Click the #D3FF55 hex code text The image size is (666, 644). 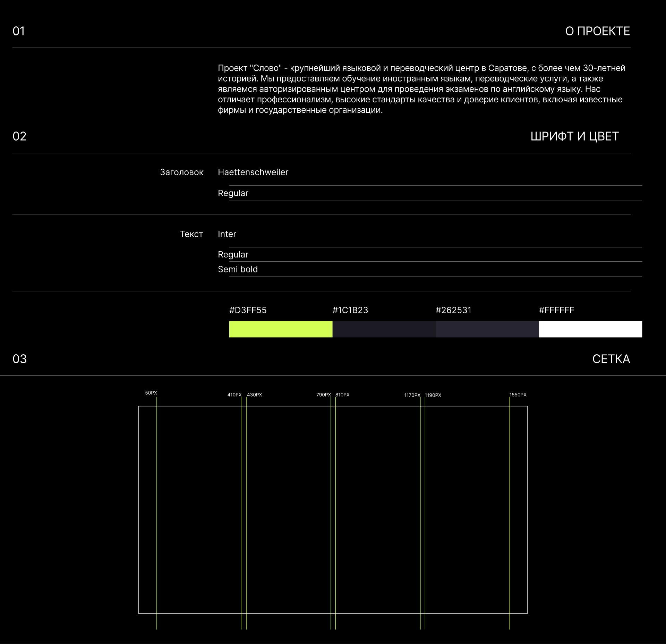tap(248, 310)
